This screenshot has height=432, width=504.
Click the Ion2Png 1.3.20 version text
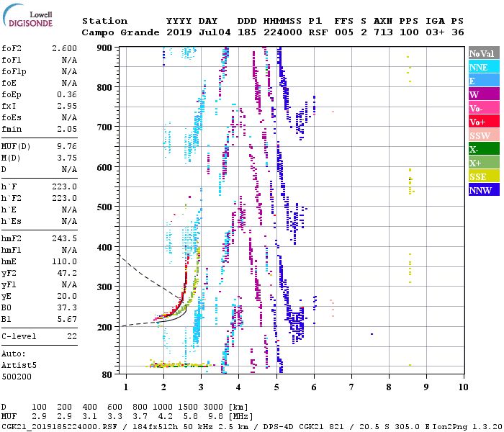[x=467, y=427]
